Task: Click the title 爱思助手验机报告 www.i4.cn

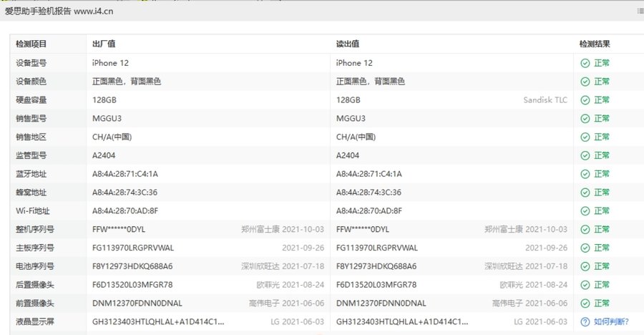Action: tap(59, 11)
